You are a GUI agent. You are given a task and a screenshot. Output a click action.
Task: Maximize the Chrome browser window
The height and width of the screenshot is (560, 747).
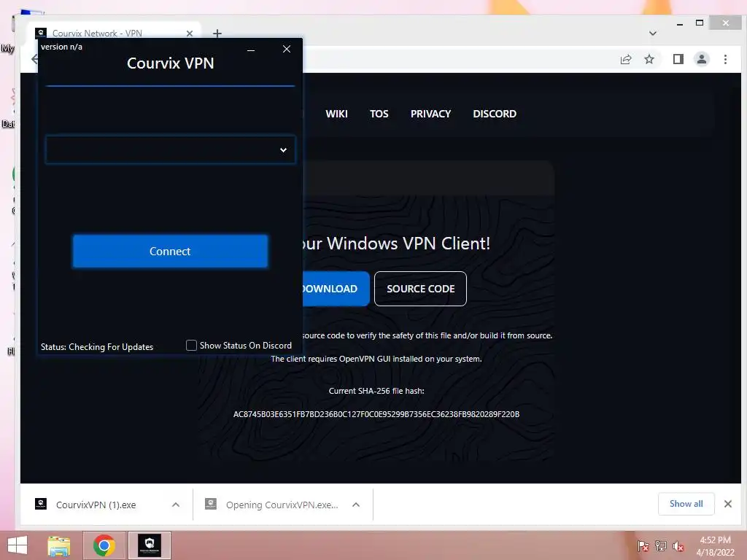tap(700, 23)
